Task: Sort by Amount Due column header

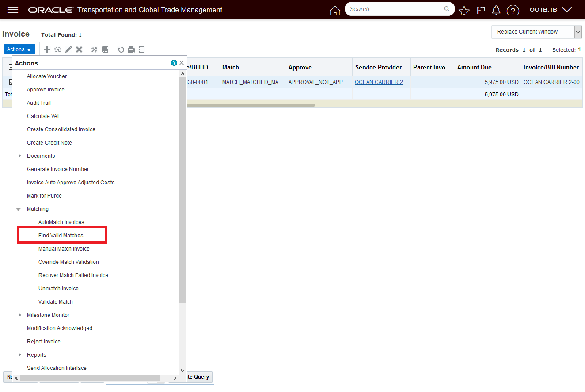Action: (x=488, y=67)
